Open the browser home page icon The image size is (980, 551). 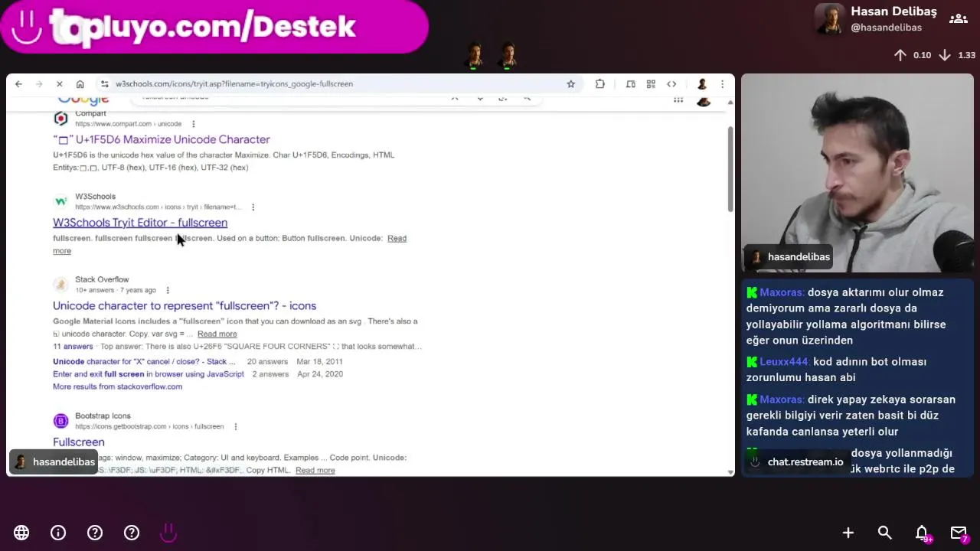pos(80,84)
